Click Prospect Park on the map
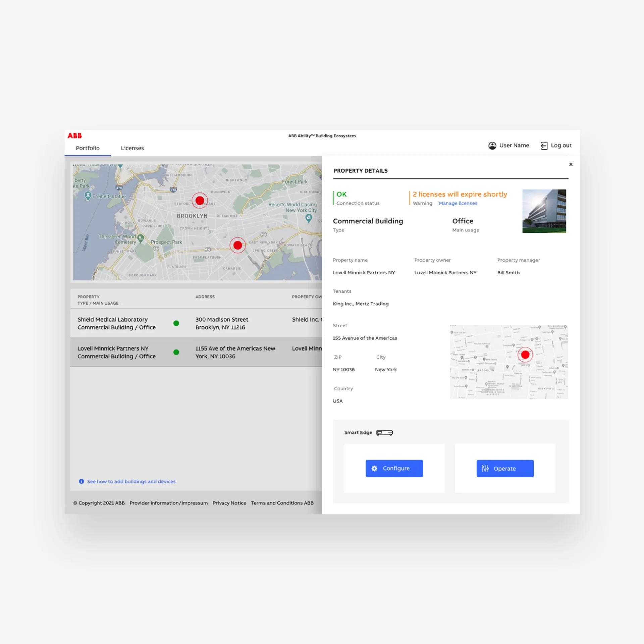 pos(166,242)
